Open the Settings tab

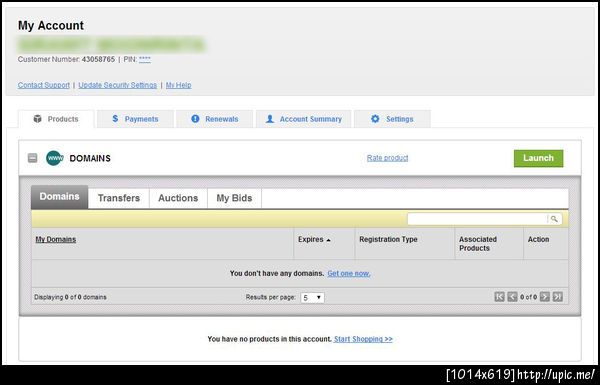[392, 119]
